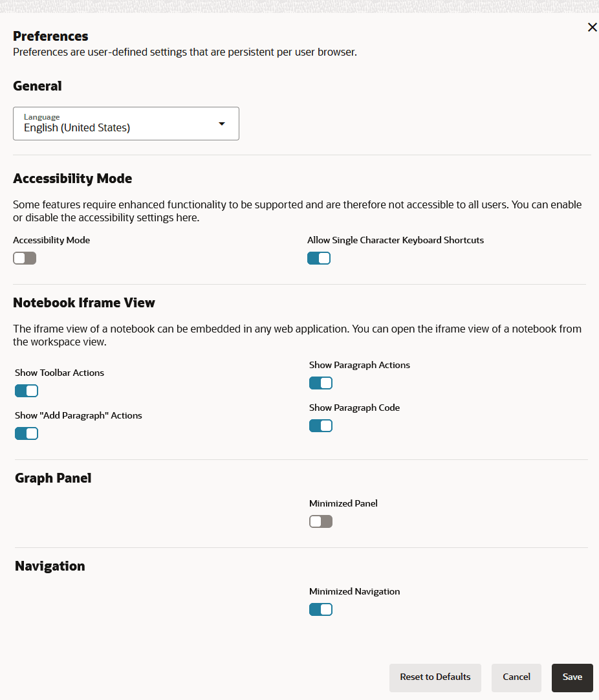Enable the Minimized Panel toggle
Image resolution: width=599 pixels, height=700 pixels.
point(321,521)
